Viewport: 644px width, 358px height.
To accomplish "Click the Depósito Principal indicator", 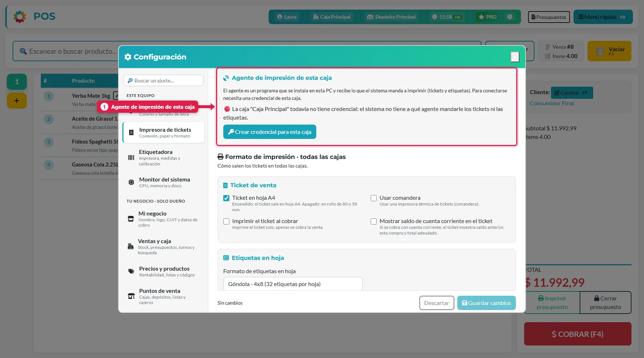I will [391, 17].
